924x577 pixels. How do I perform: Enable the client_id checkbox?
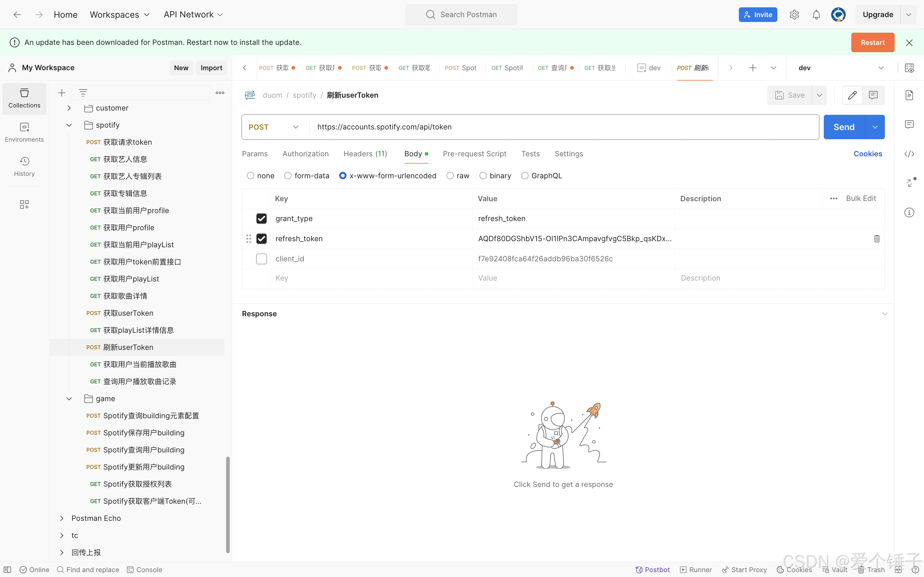[262, 259]
